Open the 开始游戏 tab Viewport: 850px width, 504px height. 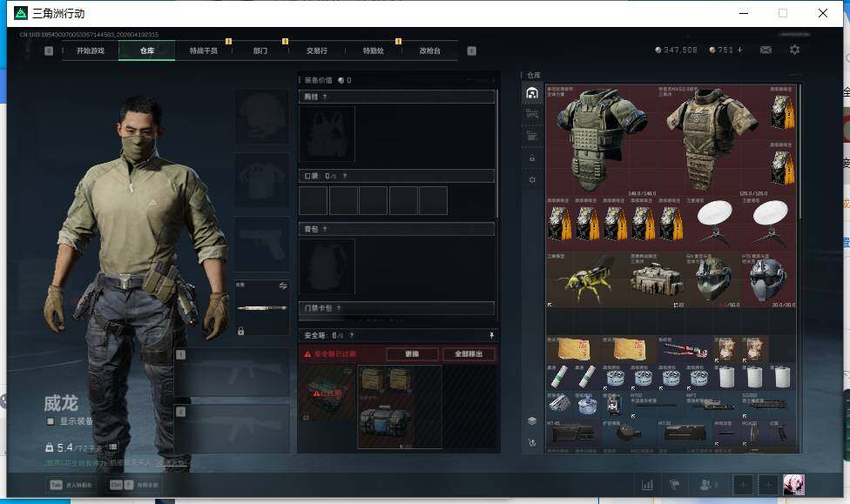tap(91, 50)
